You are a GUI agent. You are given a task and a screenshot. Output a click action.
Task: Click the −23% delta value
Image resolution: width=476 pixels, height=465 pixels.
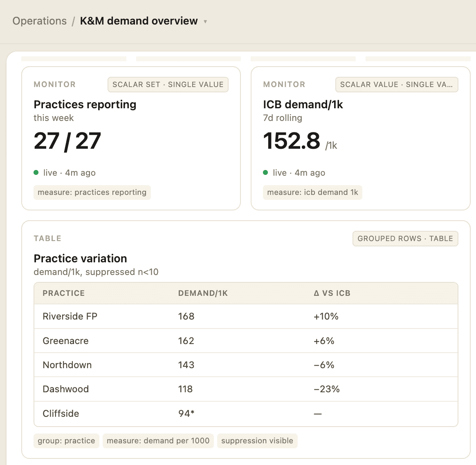pyautogui.click(x=327, y=389)
